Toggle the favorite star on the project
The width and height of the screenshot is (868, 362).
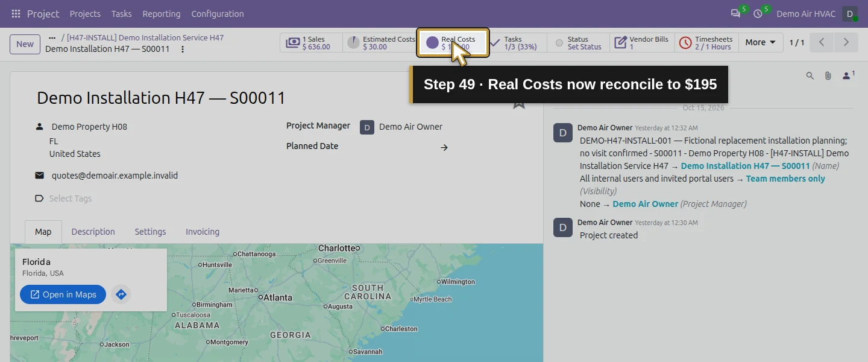click(x=519, y=102)
